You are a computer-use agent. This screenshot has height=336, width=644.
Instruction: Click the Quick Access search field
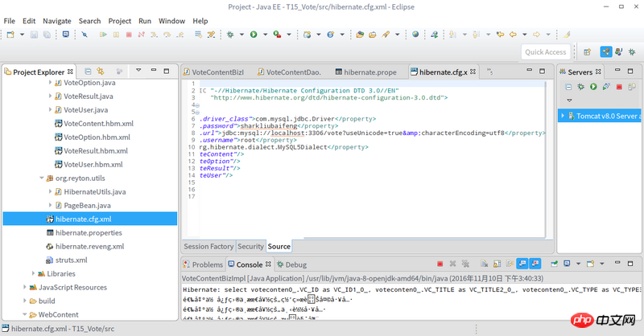click(546, 51)
